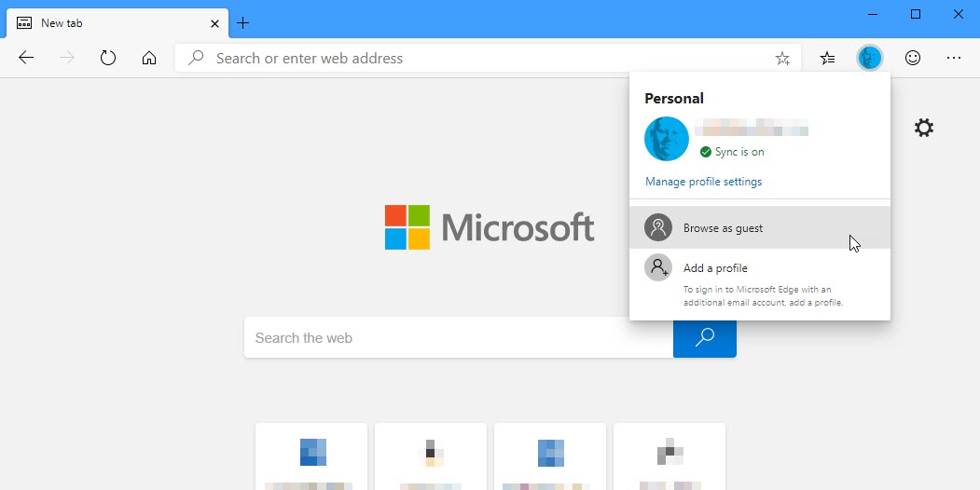Select Add a profile option

[759, 281]
